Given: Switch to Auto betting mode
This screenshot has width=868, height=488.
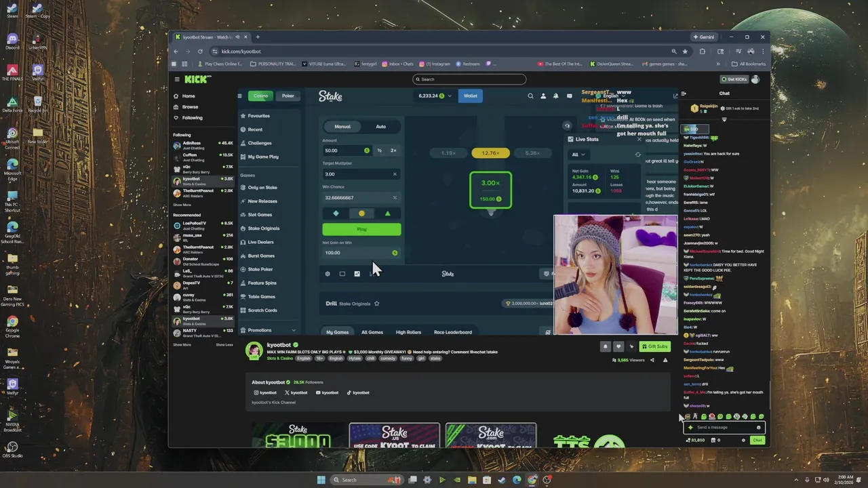Looking at the screenshot, I should (381, 127).
